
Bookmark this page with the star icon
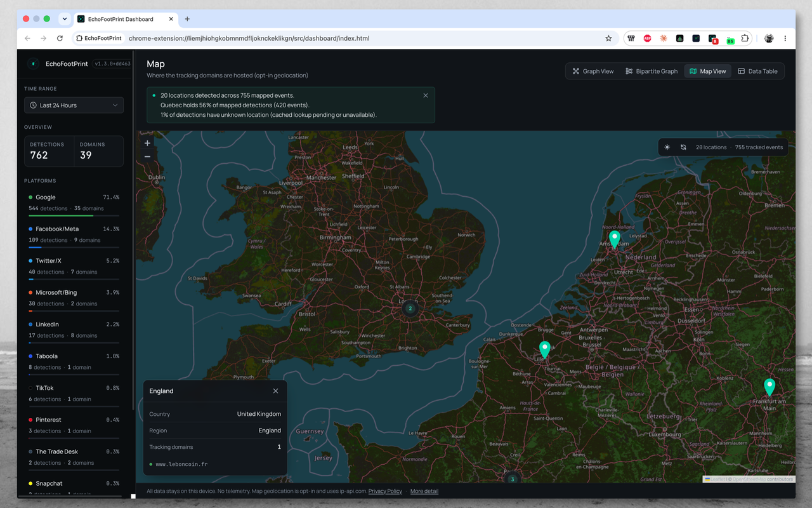(x=608, y=38)
